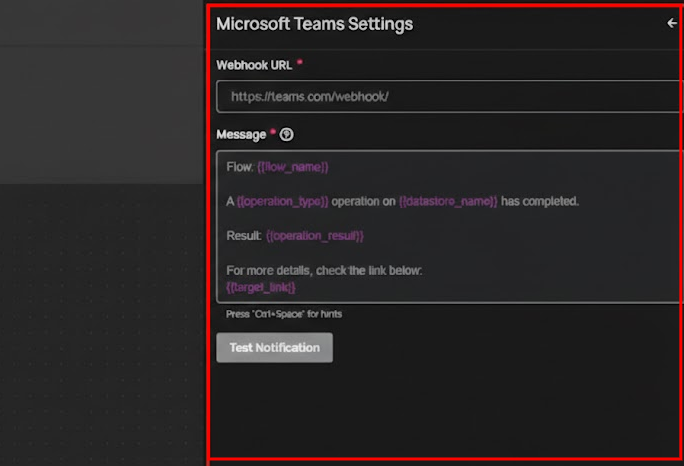Click the {{flow_name}} variable in message

pyautogui.click(x=292, y=167)
